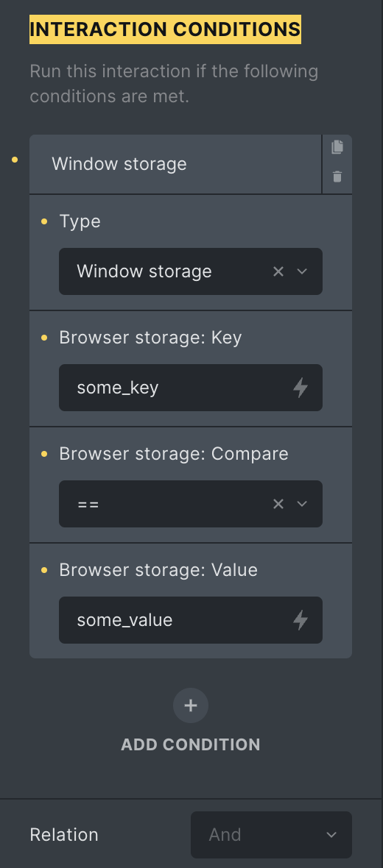The width and height of the screenshot is (383, 868).
Task: Click the Browser storage: Value label
Action: (158, 569)
